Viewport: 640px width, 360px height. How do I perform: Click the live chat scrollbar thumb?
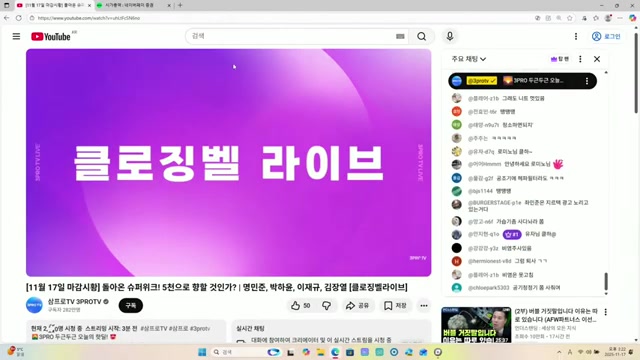click(606, 282)
